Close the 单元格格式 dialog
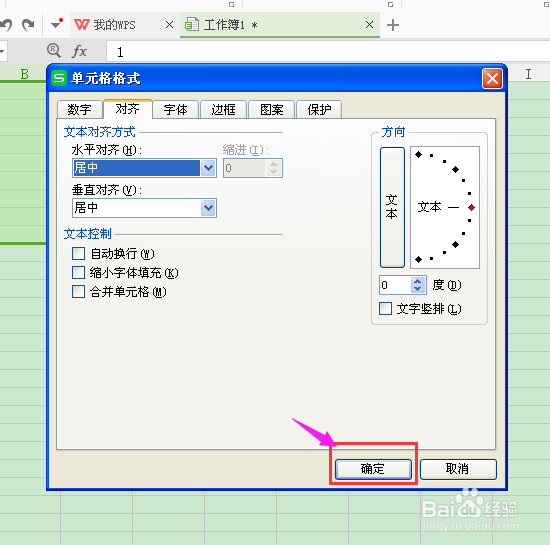The image size is (550, 545). [x=492, y=78]
